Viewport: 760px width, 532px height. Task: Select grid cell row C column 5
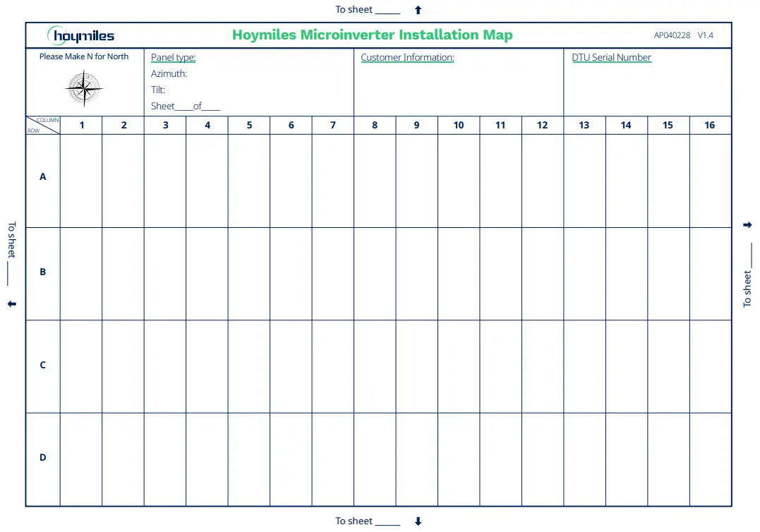pos(248,367)
